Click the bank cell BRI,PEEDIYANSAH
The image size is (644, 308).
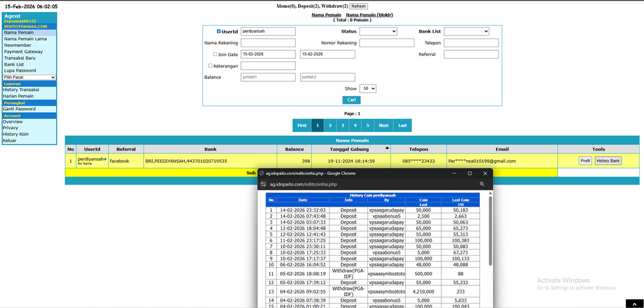click(x=209, y=161)
